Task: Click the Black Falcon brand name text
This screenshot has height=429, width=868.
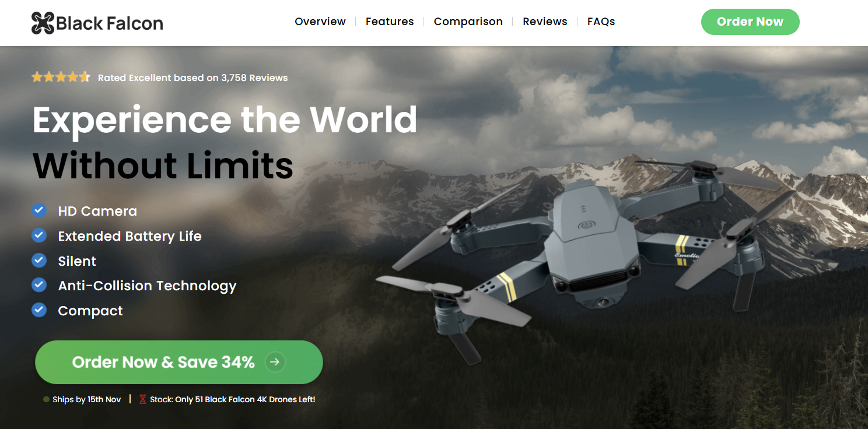Action: click(x=110, y=23)
